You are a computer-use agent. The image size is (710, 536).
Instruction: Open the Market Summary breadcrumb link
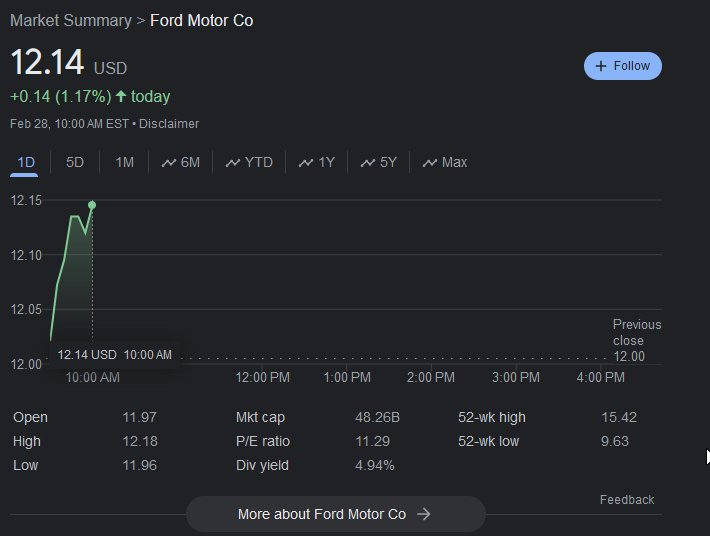(70, 20)
